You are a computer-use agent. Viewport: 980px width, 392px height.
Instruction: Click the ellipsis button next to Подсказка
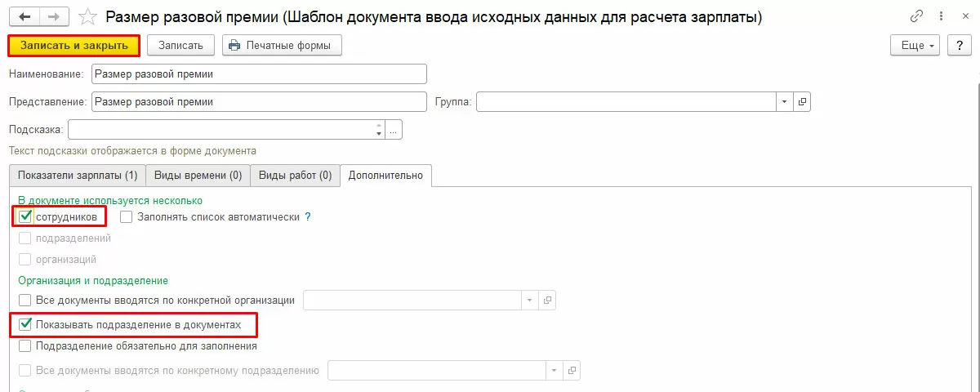(x=394, y=130)
